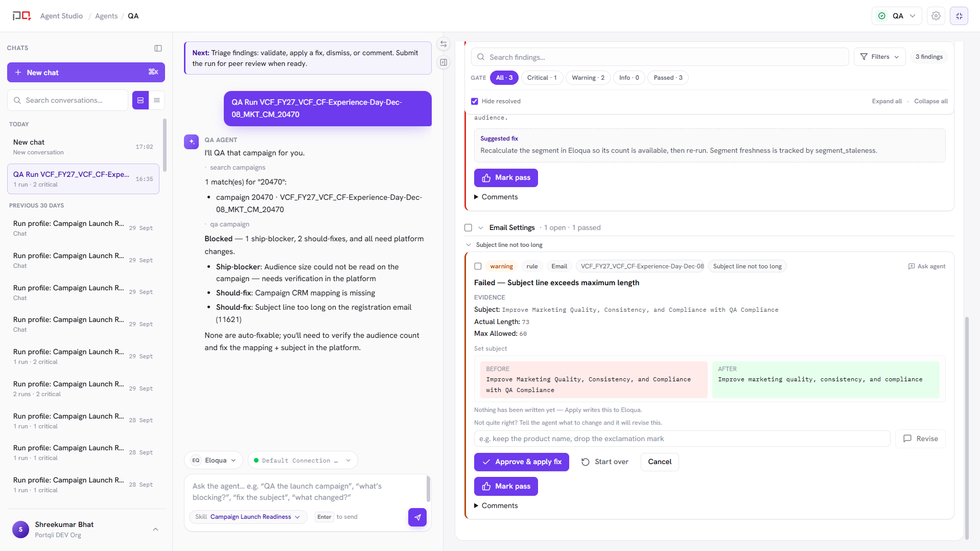This screenshot has height=551, width=980.
Task: Click user avatar S
Action: pos(20,530)
